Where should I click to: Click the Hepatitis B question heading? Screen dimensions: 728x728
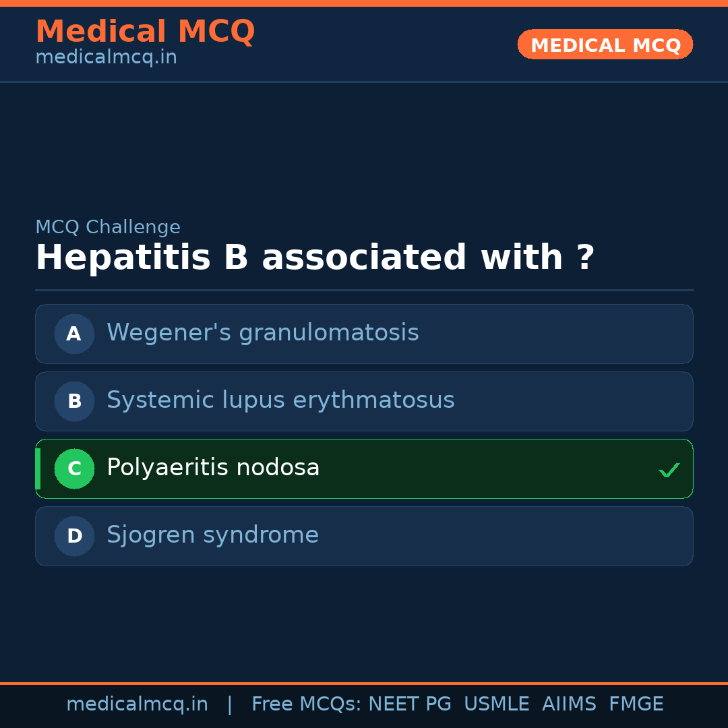tap(315, 258)
